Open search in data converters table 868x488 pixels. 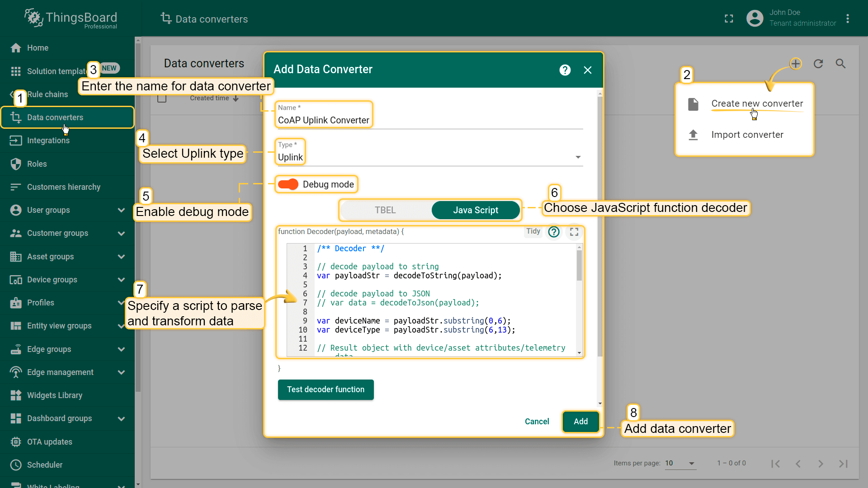[x=840, y=64]
